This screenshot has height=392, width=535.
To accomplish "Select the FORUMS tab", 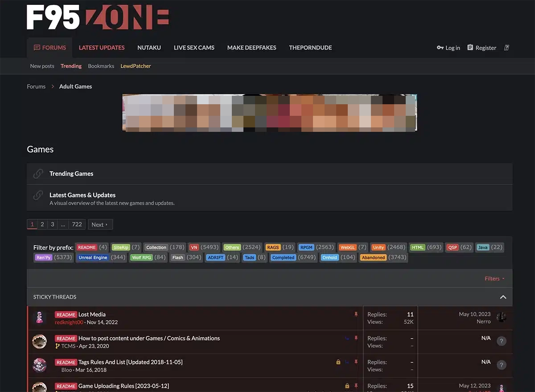I will pos(49,48).
